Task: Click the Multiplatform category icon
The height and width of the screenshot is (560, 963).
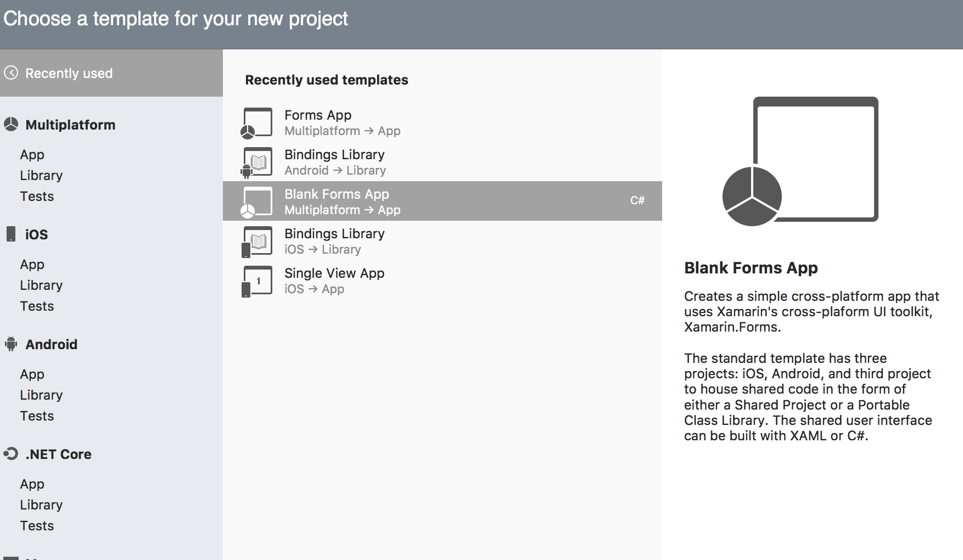Action: (11, 125)
